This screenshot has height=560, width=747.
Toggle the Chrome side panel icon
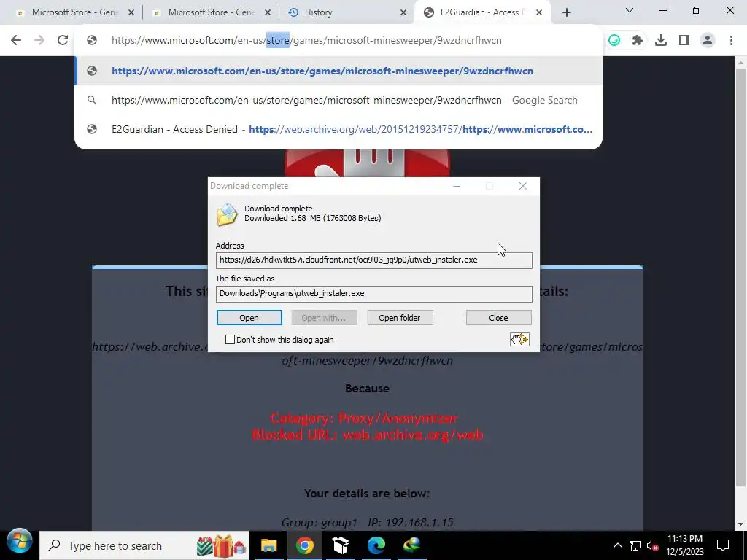click(x=684, y=41)
